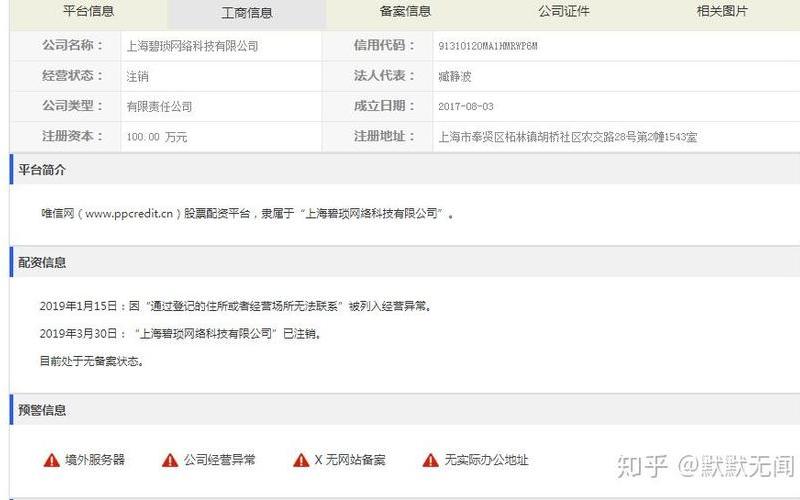Screen dimensions: 800x500
Task: Select the 公司证件 tab
Action: 563,11
